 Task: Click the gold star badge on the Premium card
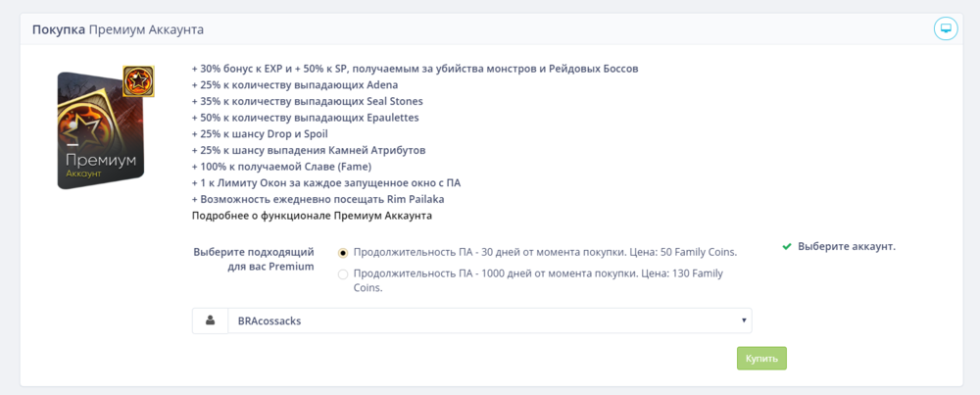tap(138, 81)
